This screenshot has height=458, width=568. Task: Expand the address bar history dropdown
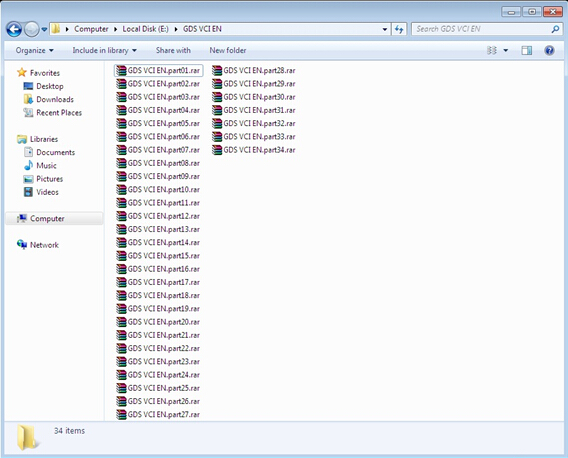[385, 29]
